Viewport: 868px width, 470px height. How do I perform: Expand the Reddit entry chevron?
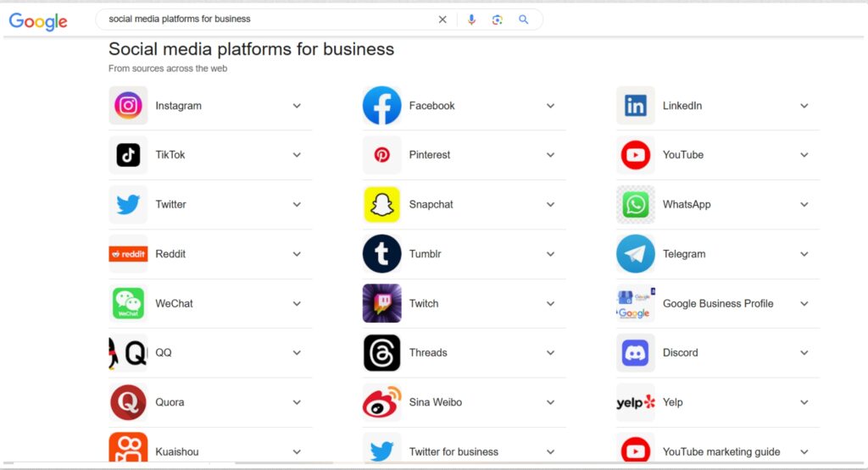[x=297, y=254]
